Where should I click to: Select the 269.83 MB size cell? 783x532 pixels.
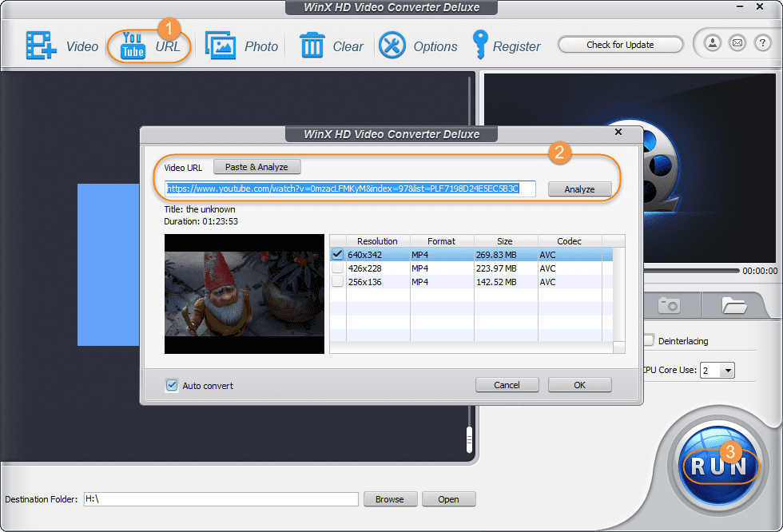coord(505,255)
